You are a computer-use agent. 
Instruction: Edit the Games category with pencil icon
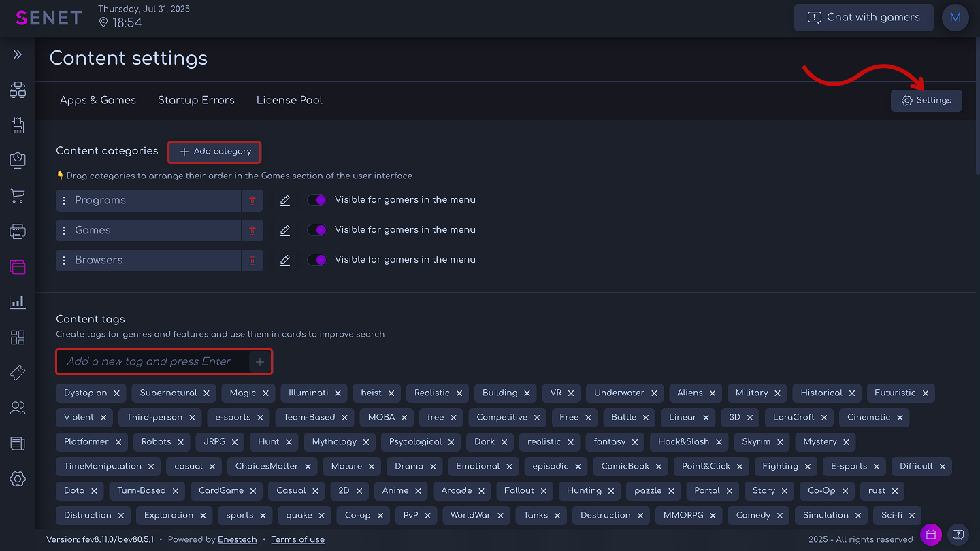[x=285, y=231]
